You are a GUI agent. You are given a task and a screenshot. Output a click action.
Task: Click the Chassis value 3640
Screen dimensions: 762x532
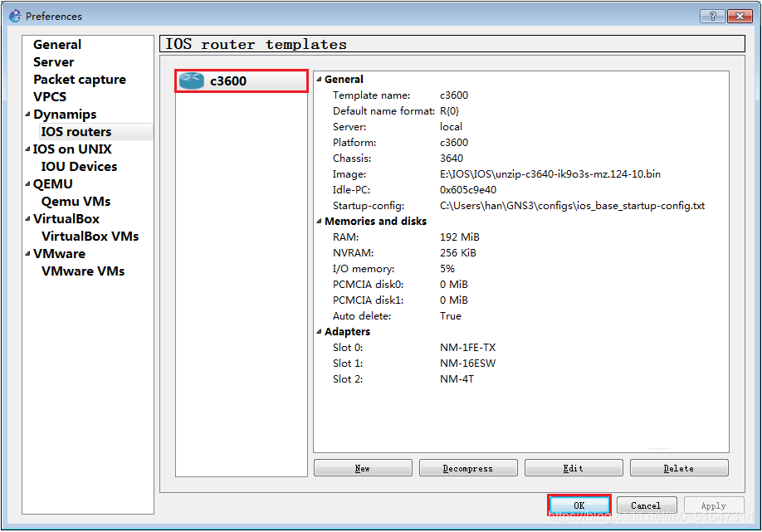[452, 159]
